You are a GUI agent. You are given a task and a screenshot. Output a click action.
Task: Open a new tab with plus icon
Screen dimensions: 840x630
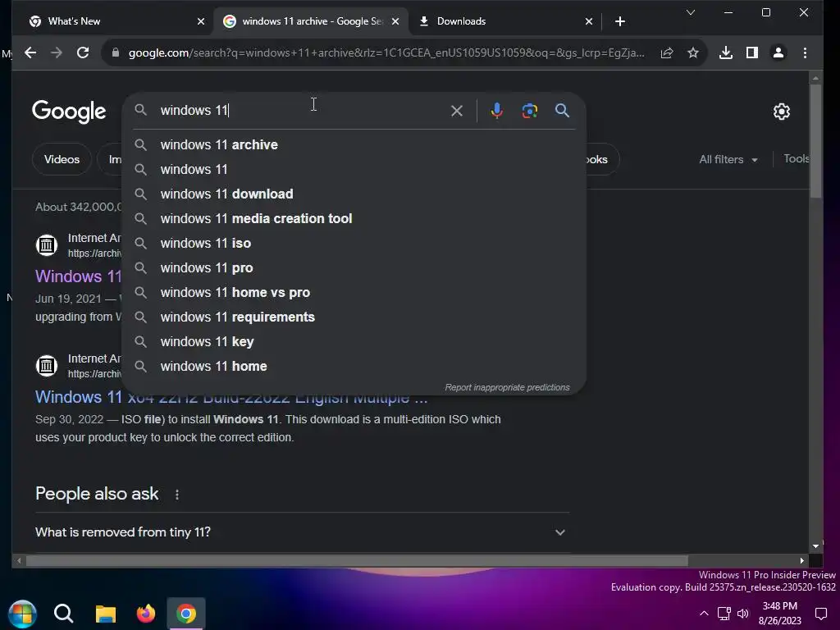620,21
